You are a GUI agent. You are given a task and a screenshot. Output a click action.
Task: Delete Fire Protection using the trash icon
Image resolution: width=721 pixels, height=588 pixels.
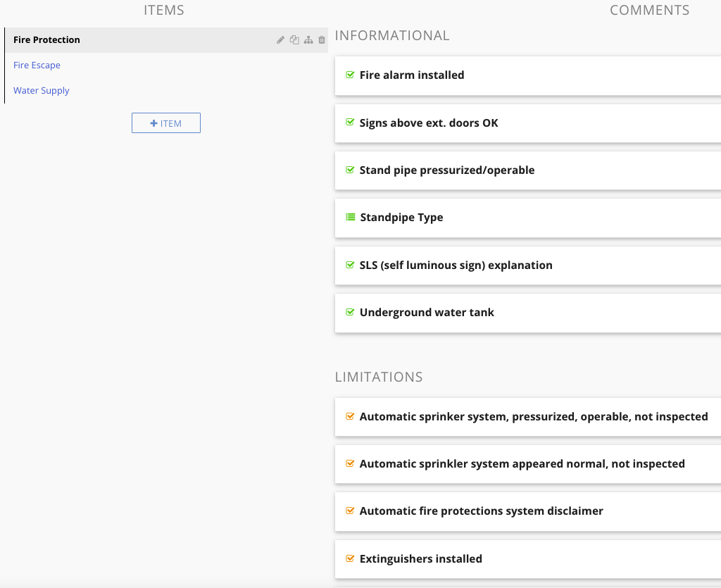coord(322,40)
